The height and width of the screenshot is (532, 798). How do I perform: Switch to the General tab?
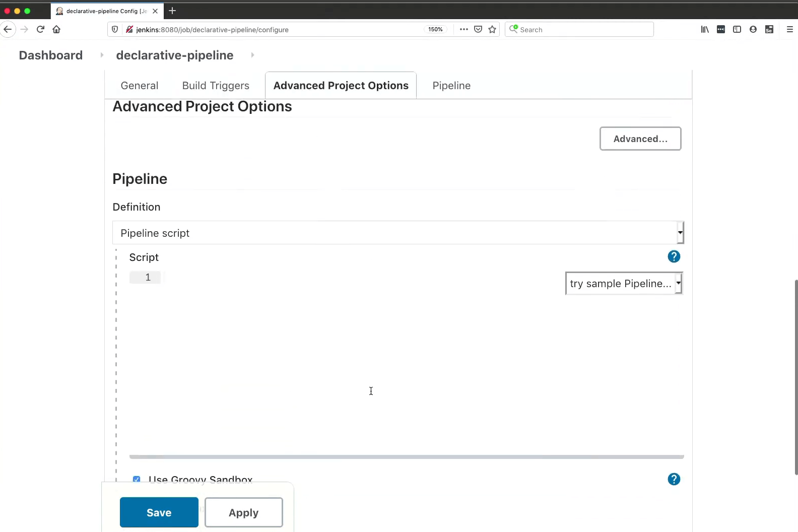tap(140, 86)
